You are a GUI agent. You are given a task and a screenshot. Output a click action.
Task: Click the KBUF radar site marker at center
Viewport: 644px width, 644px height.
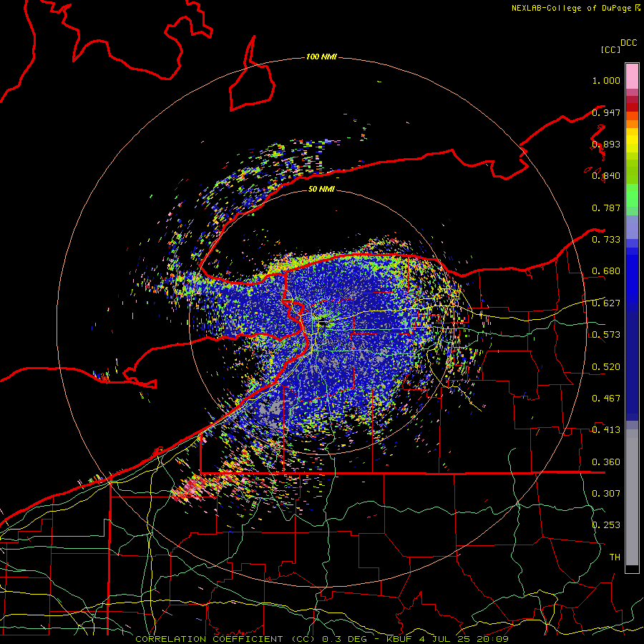[x=323, y=323]
